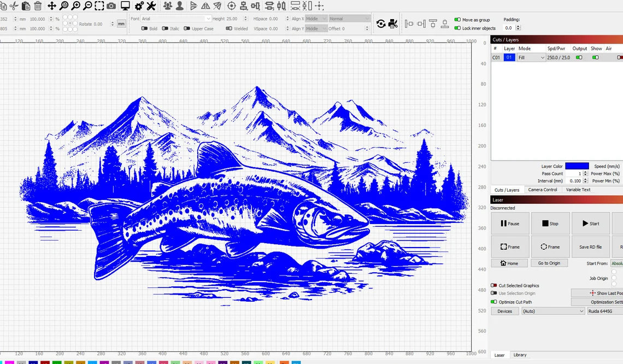Select the Pan/Move view tool icon
Viewport: 623px width, 364px height.
point(52,6)
